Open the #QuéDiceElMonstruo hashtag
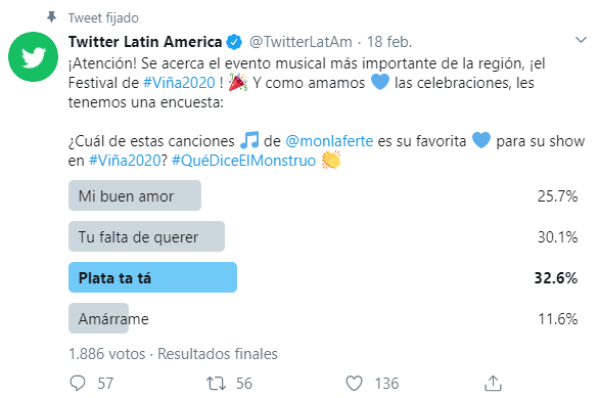Screen dimensions: 600x398 tap(244, 161)
